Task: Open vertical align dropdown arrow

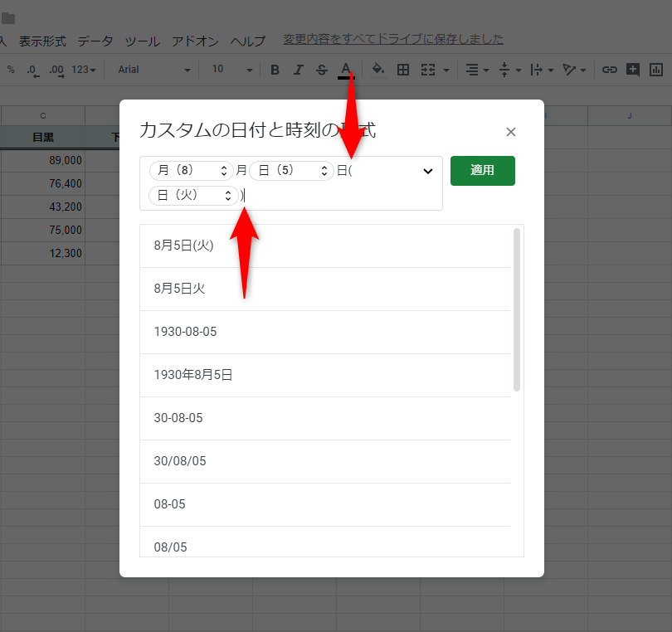Action: point(519,70)
